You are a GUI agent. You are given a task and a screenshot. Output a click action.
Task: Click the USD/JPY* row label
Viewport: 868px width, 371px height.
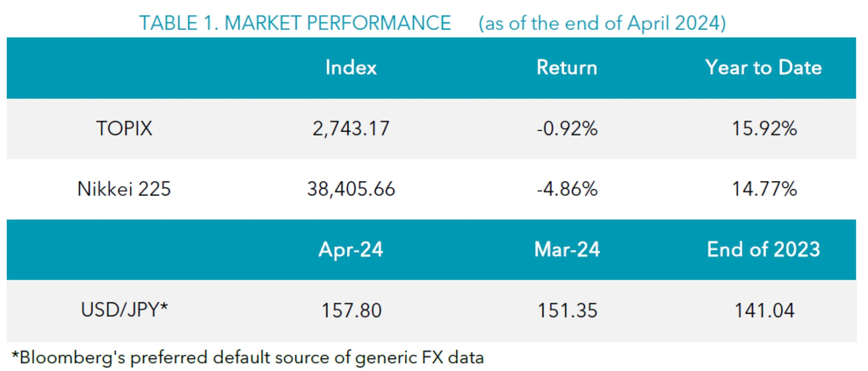click(x=124, y=310)
